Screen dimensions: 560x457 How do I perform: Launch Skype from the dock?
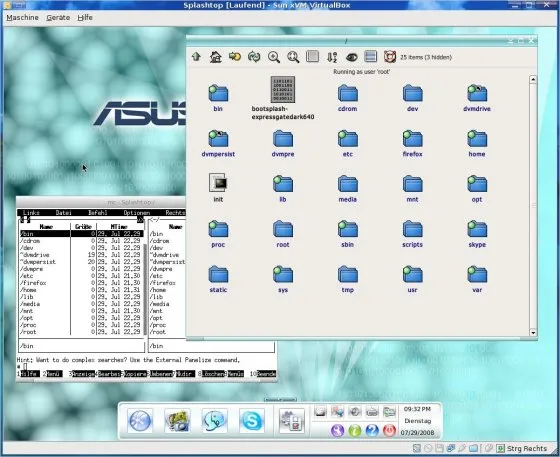(252, 421)
